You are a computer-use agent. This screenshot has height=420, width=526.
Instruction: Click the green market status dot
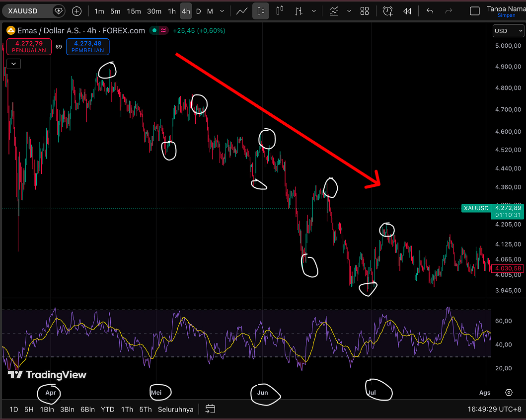pos(154,30)
